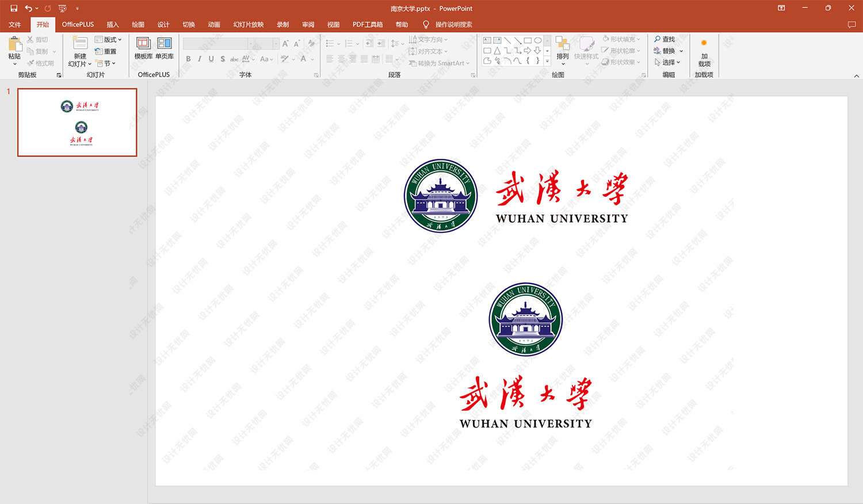Increase font size with larger A

point(285,44)
